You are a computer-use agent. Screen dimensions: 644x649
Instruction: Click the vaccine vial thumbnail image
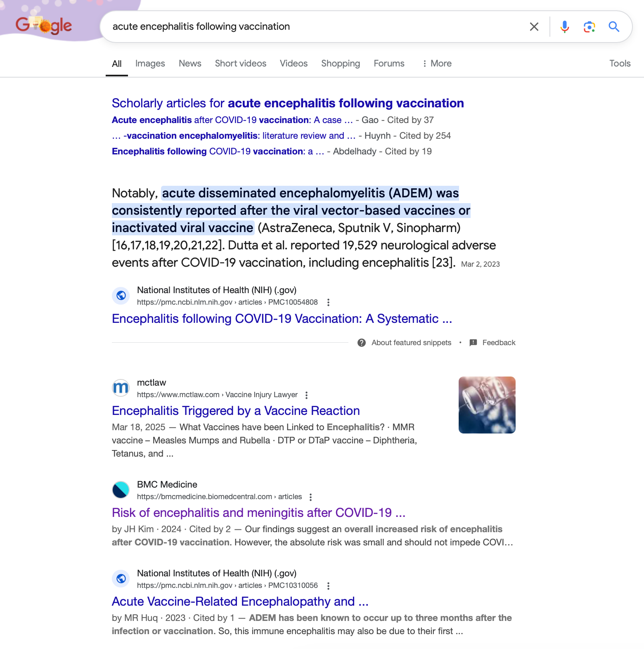487,405
